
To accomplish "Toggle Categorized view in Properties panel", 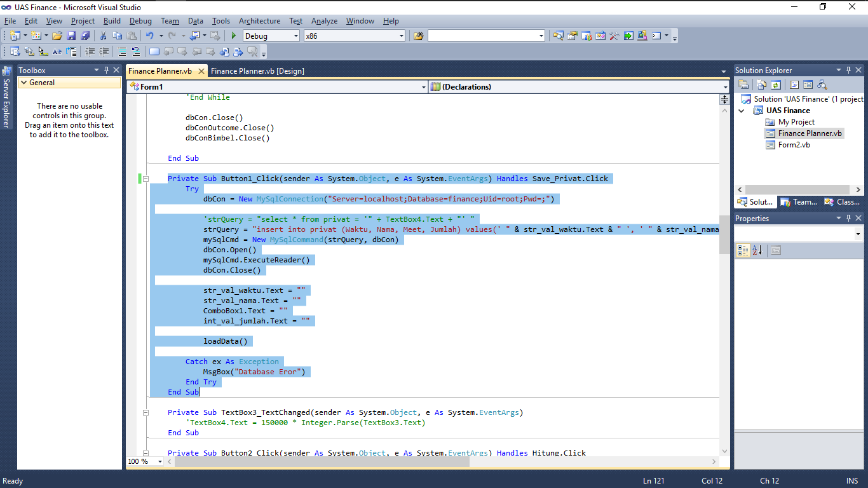I will point(742,250).
